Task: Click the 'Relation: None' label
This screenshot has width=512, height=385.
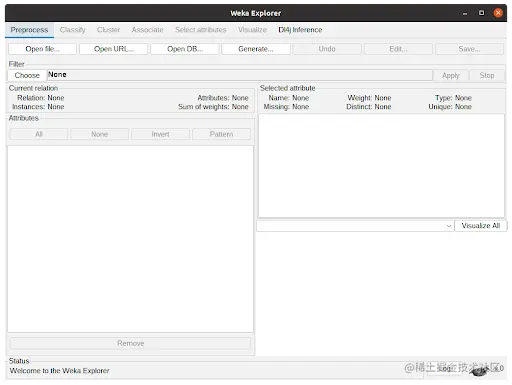Action: click(x=41, y=98)
